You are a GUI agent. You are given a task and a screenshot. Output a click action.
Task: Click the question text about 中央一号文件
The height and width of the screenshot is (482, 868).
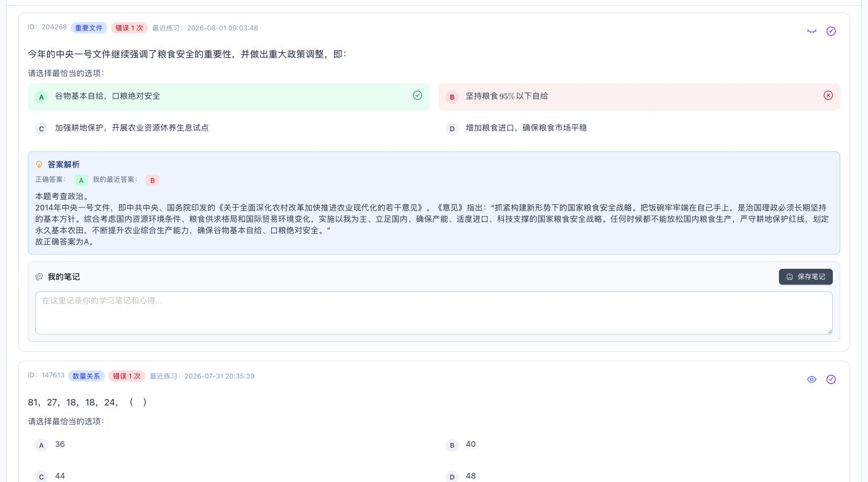pyautogui.click(x=187, y=54)
